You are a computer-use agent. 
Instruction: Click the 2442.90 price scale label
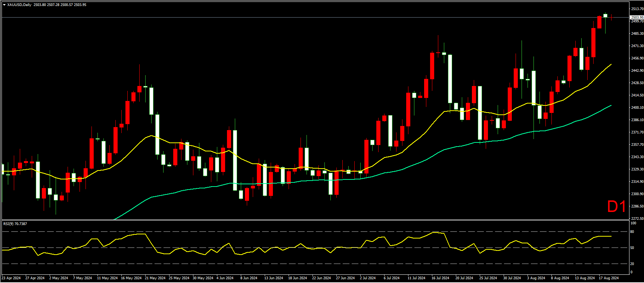(x=637, y=71)
